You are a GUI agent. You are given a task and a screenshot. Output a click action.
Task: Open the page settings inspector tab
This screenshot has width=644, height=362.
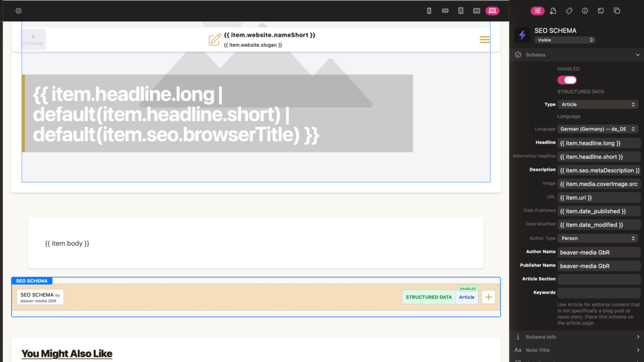[553, 11]
